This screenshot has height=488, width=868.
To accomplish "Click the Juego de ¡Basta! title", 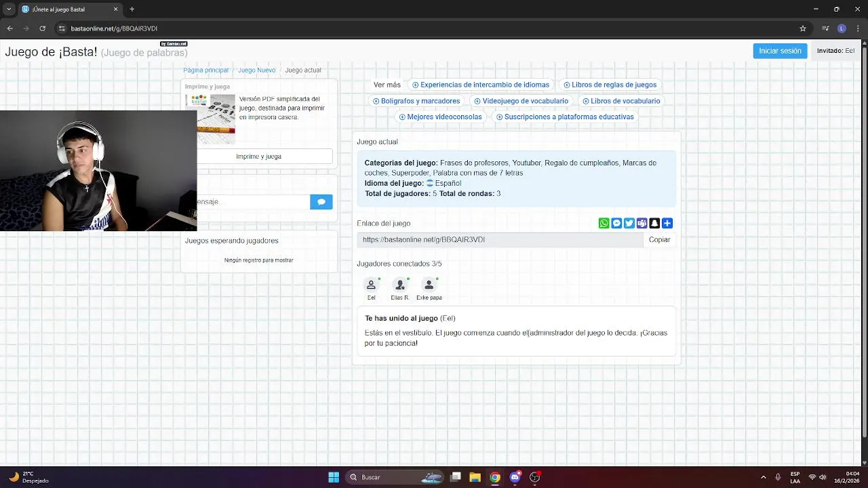I will point(51,52).
